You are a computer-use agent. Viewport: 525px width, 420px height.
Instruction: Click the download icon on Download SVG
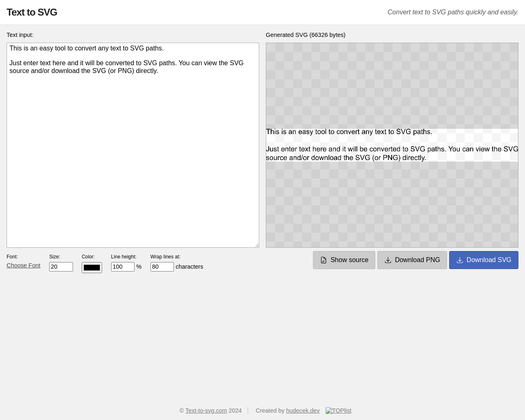[460, 260]
